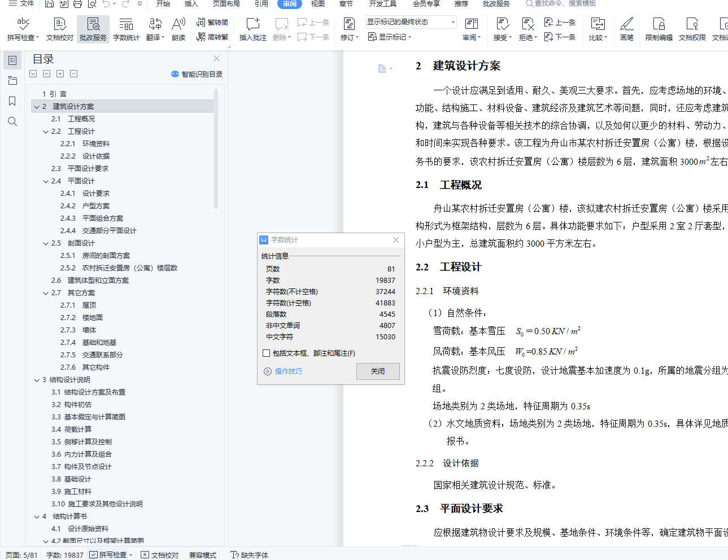The width and height of the screenshot is (728, 560).
Task: Open print preview in quick access bar
Action: click(92, 4)
